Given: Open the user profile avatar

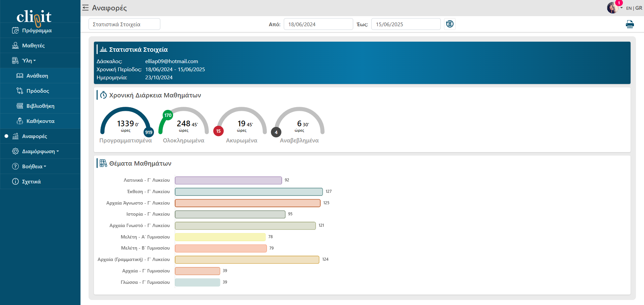Looking at the screenshot, I should point(612,8).
